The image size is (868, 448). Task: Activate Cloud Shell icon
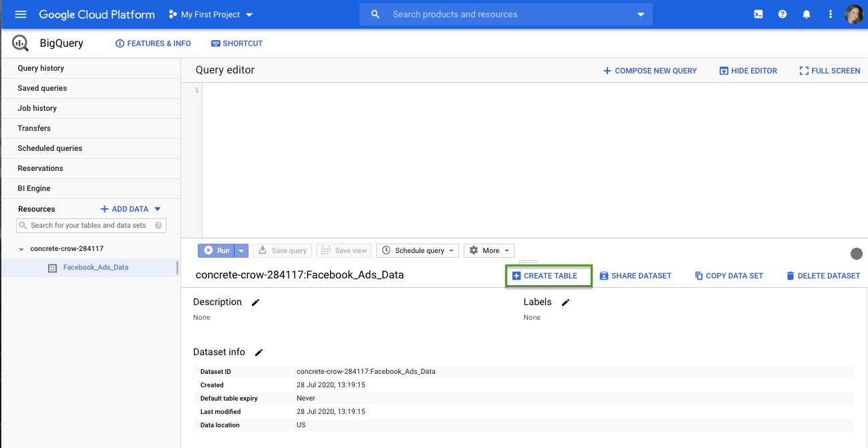pos(758,14)
